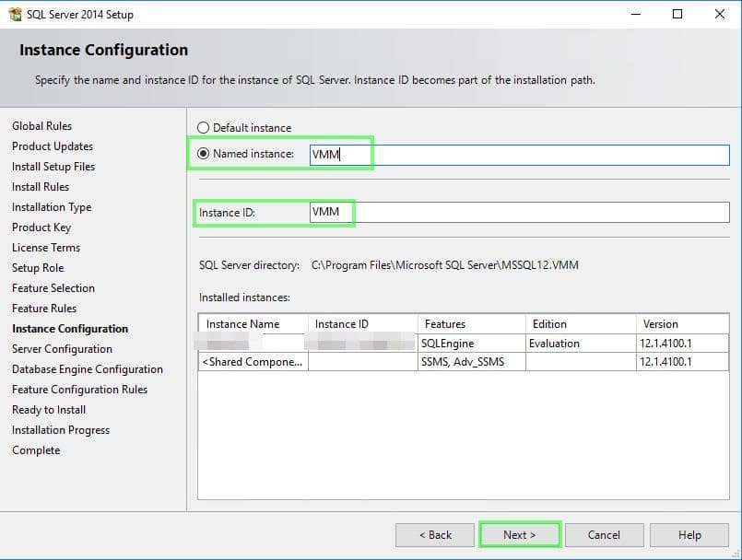Select Setup Role step
This screenshot has height=560, width=742.
[x=38, y=268]
